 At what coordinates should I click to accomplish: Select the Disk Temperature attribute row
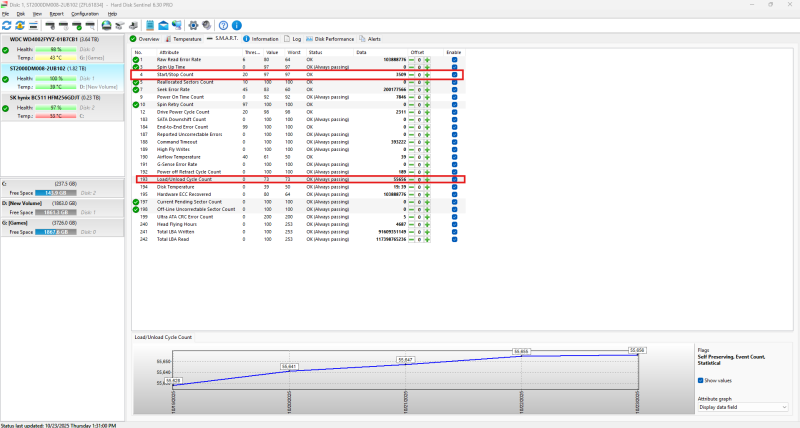click(x=297, y=187)
